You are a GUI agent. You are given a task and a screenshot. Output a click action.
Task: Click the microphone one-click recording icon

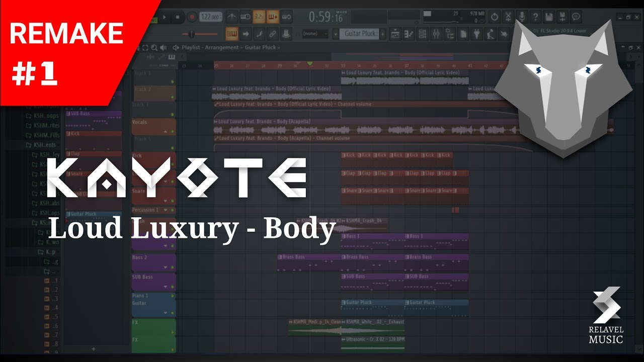(x=522, y=17)
